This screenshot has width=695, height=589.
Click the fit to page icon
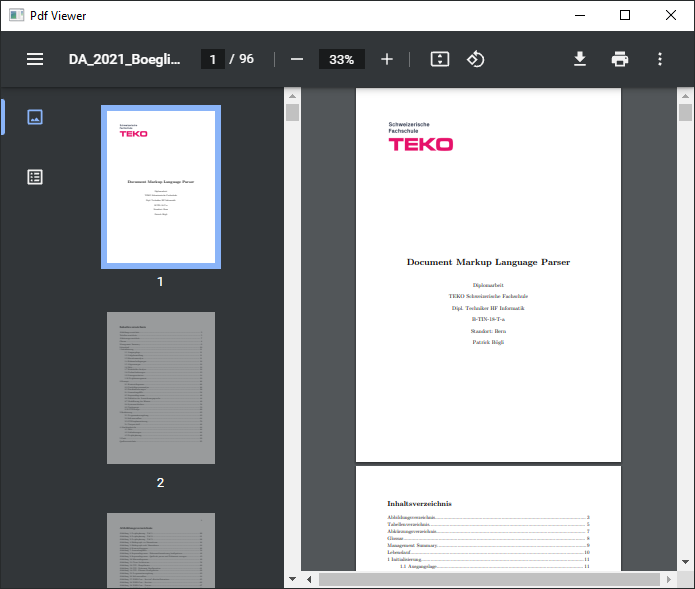point(440,59)
